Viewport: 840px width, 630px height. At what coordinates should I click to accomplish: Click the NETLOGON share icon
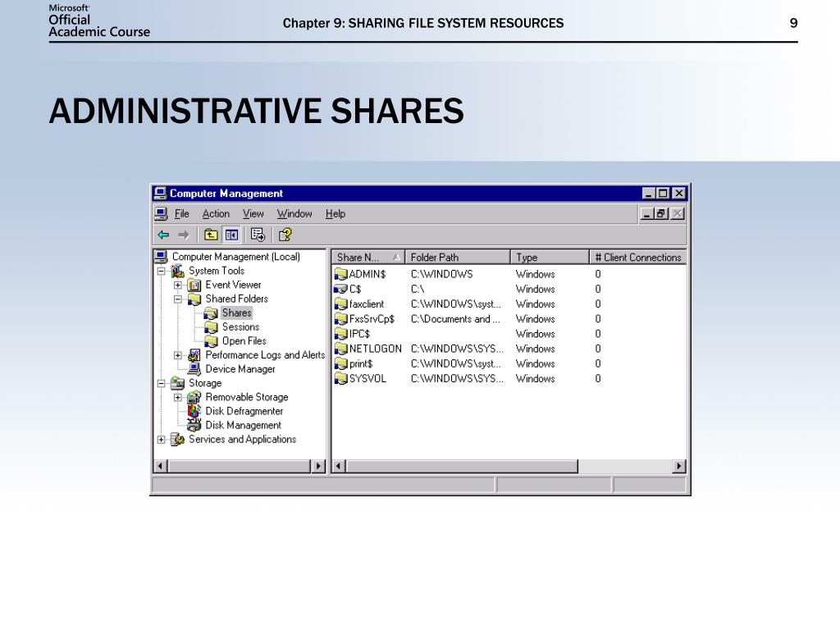(340, 349)
